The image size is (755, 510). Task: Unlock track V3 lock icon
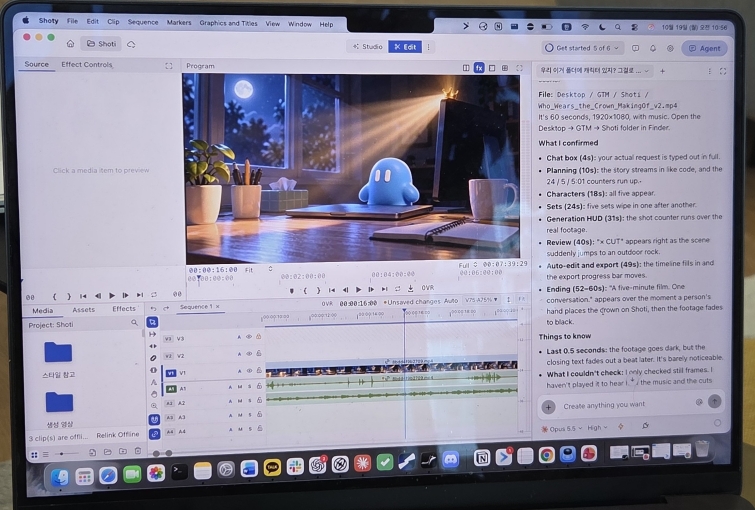259,337
